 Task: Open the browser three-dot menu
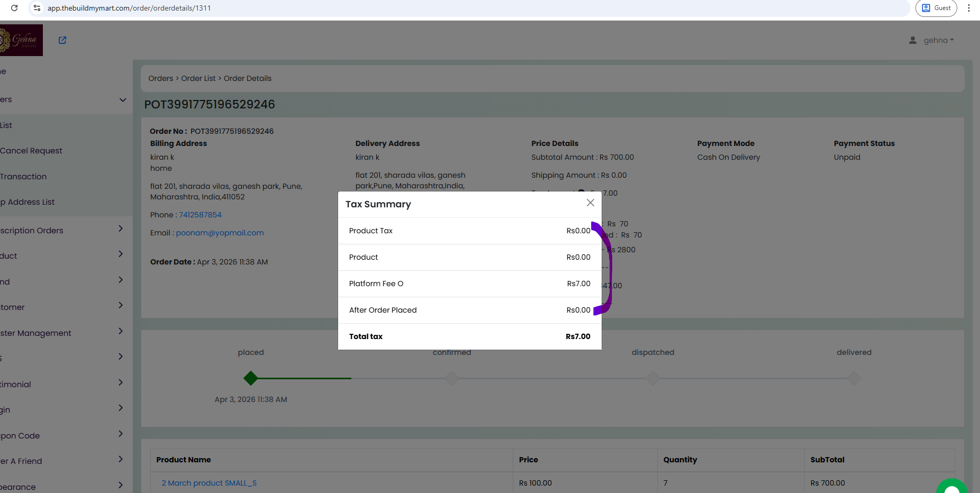pyautogui.click(x=969, y=8)
